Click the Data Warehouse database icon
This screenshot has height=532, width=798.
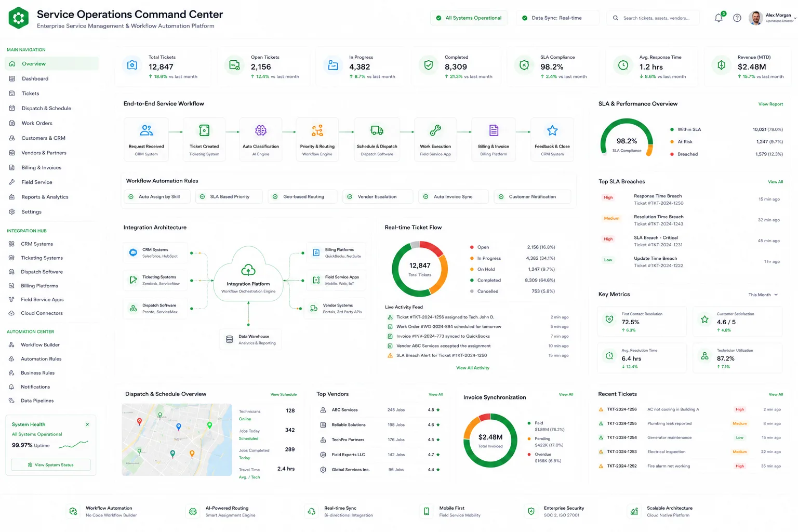point(229,339)
